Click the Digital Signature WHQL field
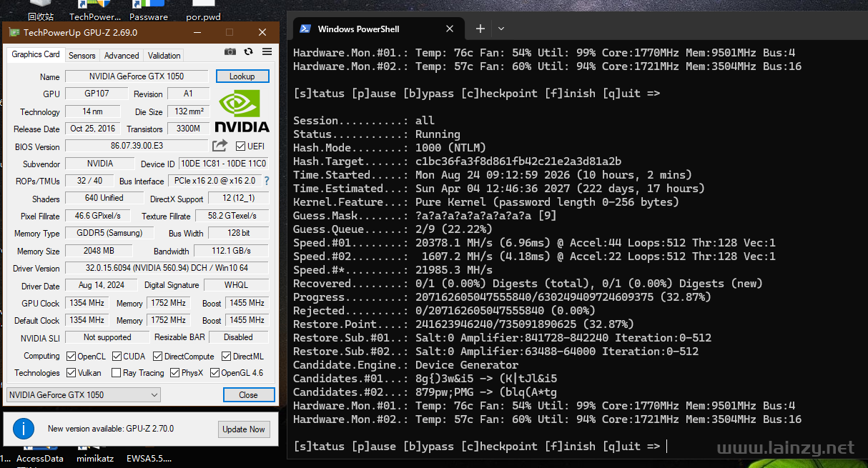The width and height of the screenshot is (868, 468). coord(236,285)
